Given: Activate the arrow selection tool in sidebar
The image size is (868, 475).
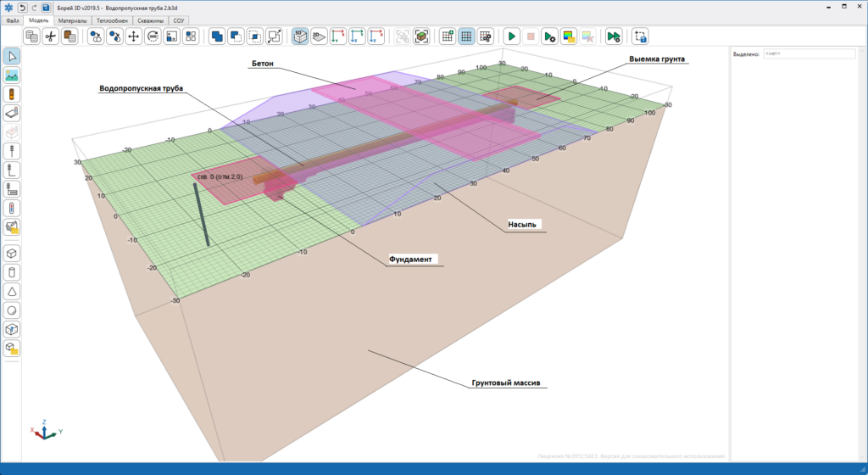Looking at the screenshot, I should click(12, 56).
